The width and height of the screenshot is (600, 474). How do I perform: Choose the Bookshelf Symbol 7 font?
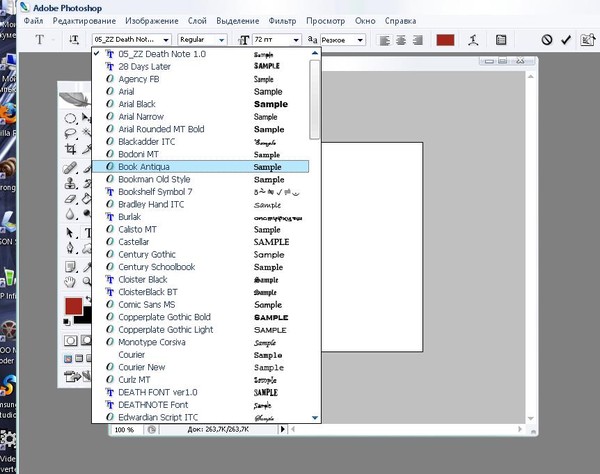pos(201,192)
